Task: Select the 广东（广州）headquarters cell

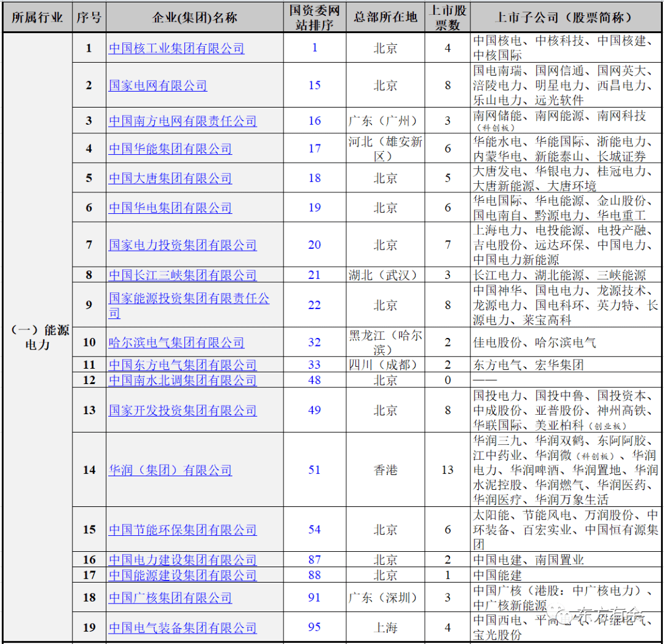Action: [385, 120]
